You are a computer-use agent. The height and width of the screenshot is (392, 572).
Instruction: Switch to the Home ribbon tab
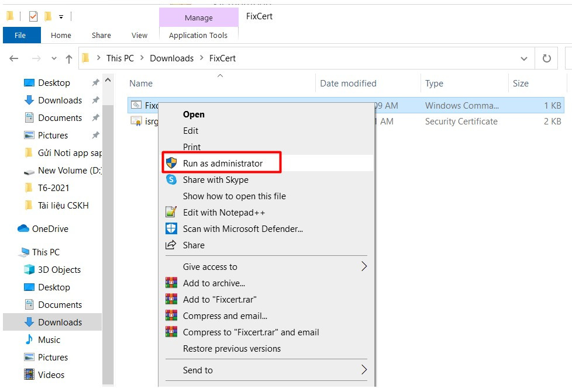tap(61, 35)
